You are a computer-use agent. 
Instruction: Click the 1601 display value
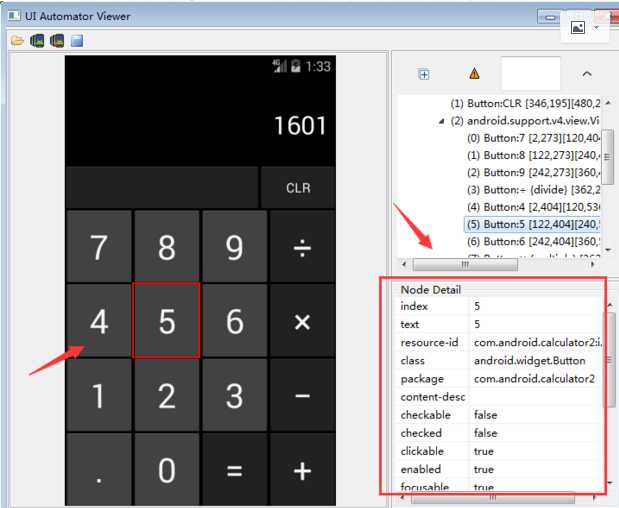point(300,126)
